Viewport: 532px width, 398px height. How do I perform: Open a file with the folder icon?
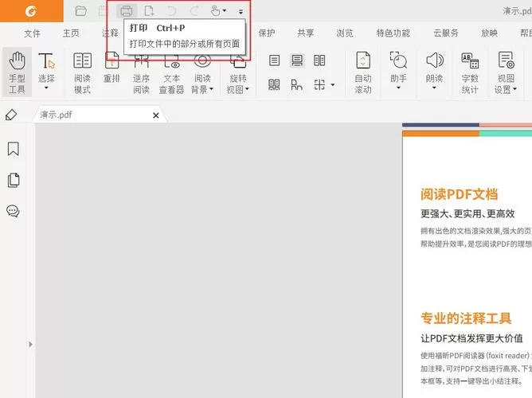point(80,11)
